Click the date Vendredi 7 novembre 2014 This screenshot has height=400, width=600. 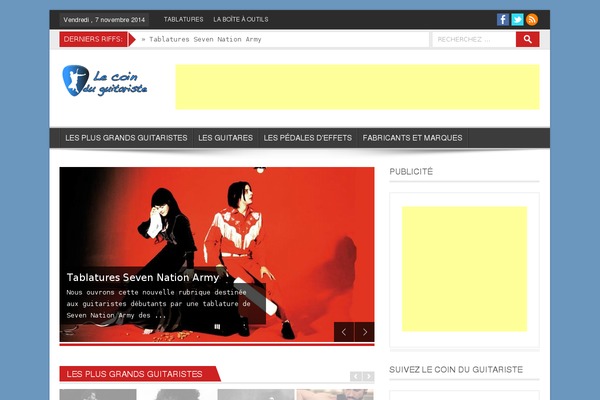[x=104, y=20]
